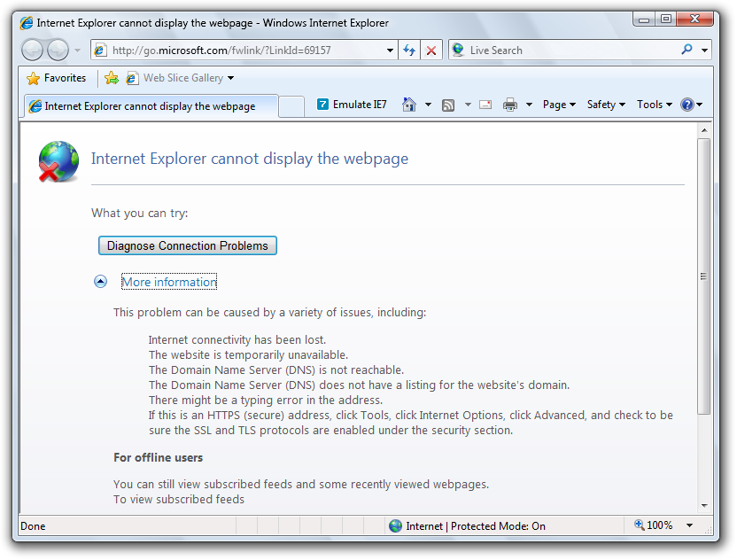Open the Web Slice Gallery link
737x560 pixels.
point(175,78)
